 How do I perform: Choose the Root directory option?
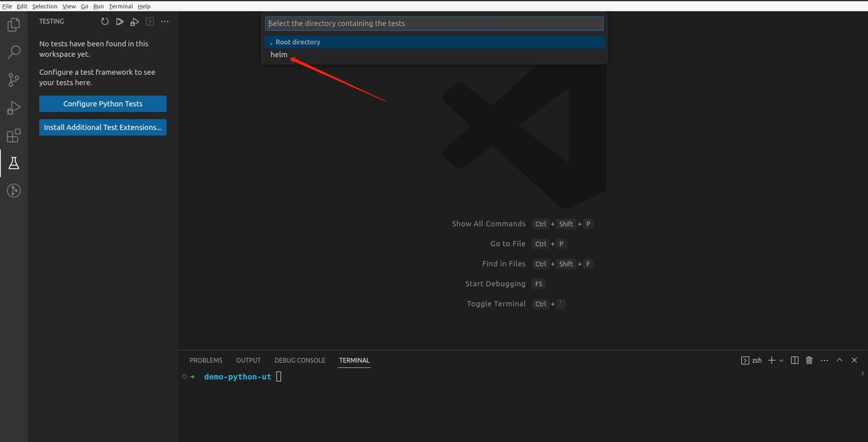434,42
